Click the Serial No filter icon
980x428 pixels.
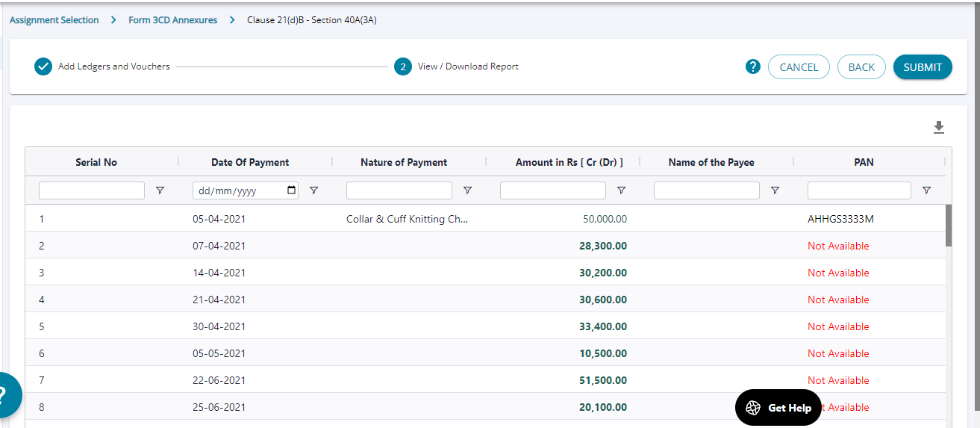160,190
